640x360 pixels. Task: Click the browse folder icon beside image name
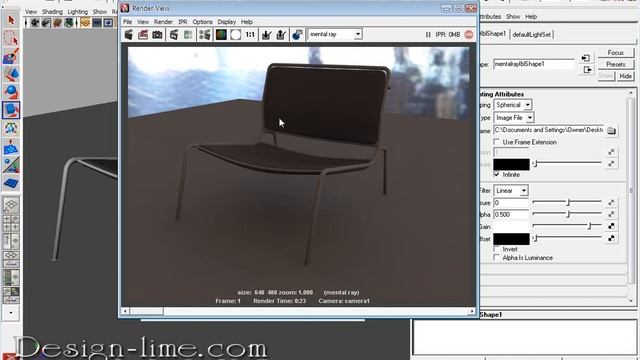pyautogui.click(x=611, y=131)
